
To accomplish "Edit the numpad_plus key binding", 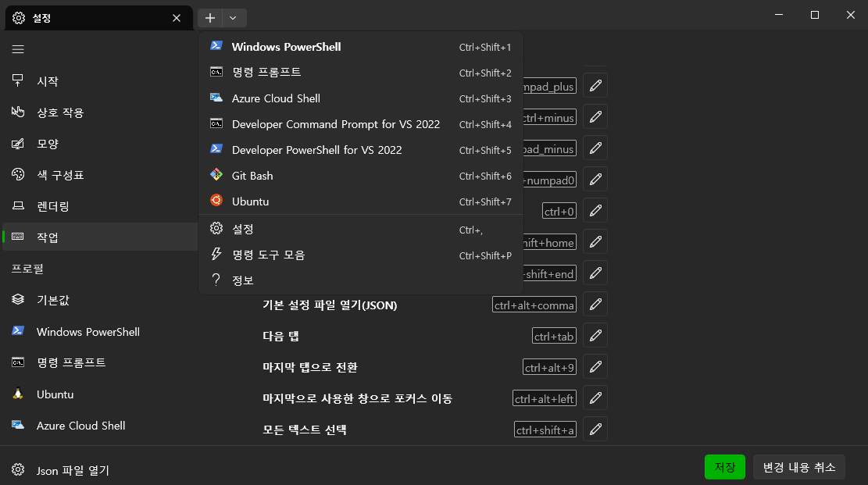I will (595, 86).
